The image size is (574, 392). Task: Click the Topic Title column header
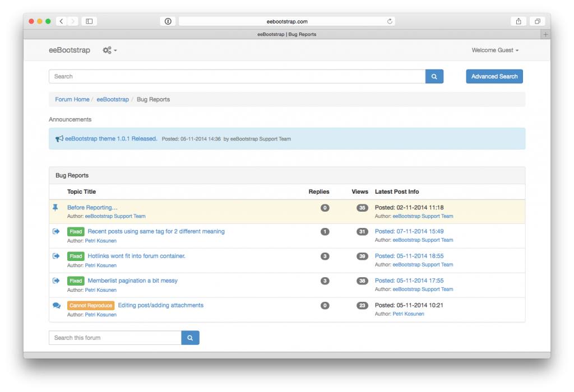pos(81,192)
